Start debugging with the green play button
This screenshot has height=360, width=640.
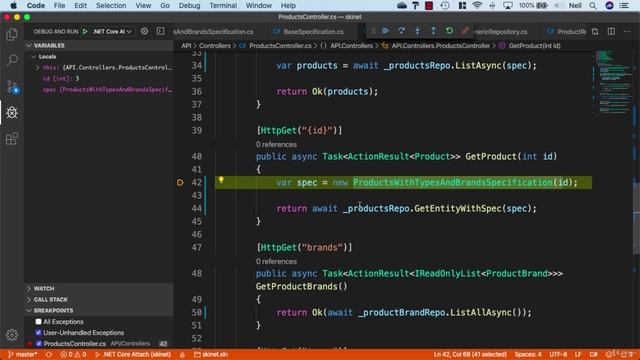[x=85, y=31]
